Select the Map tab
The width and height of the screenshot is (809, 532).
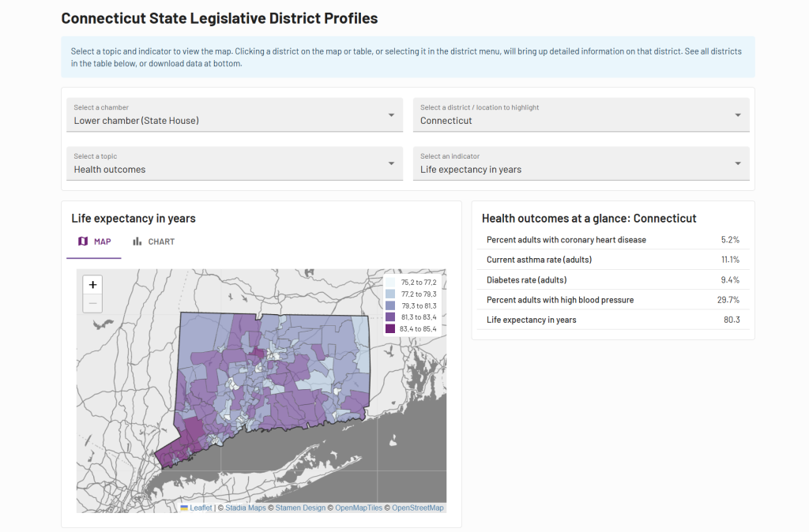[94, 242]
